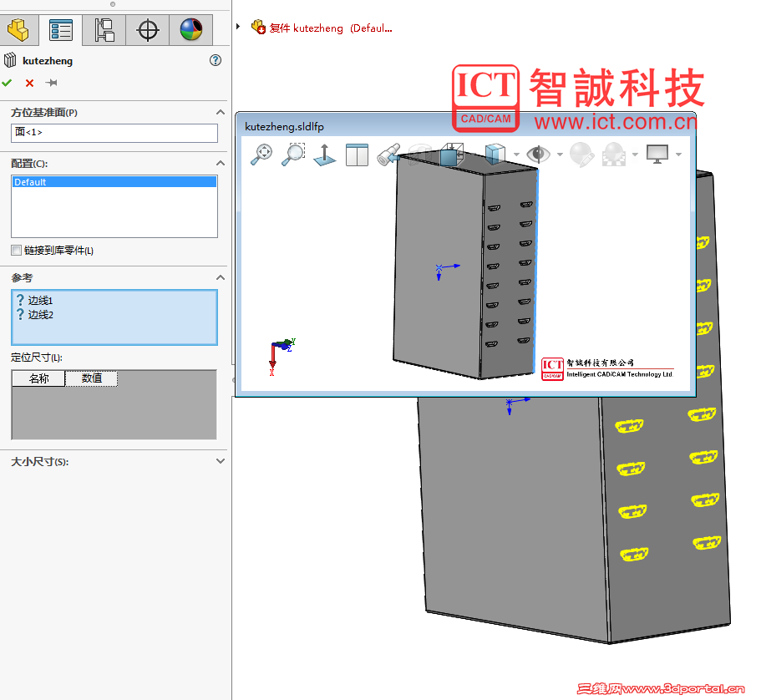Toggle the 链接到库零件(L) checkbox

click(x=17, y=250)
